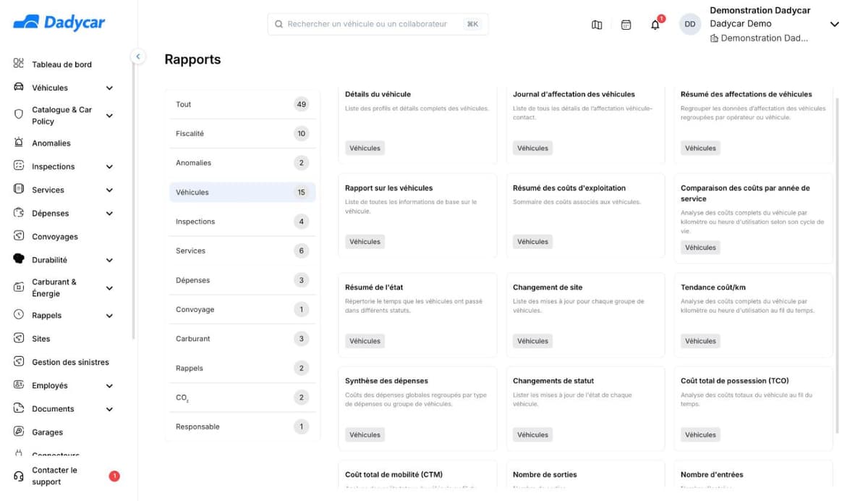Image resolution: width=868 pixels, height=501 pixels.
Task: Click the Employés sidebar icon
Action: tap(19, 385)
